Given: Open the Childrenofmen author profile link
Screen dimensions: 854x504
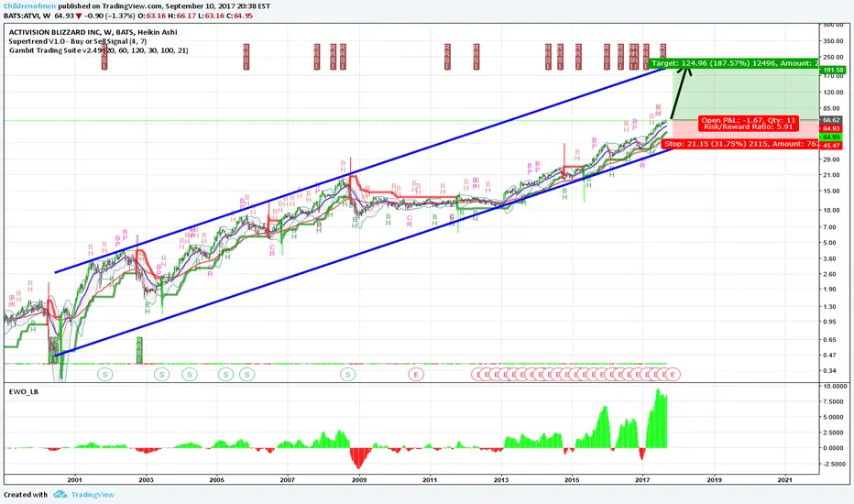Looking at the screenshot, I should coord(29,6).
